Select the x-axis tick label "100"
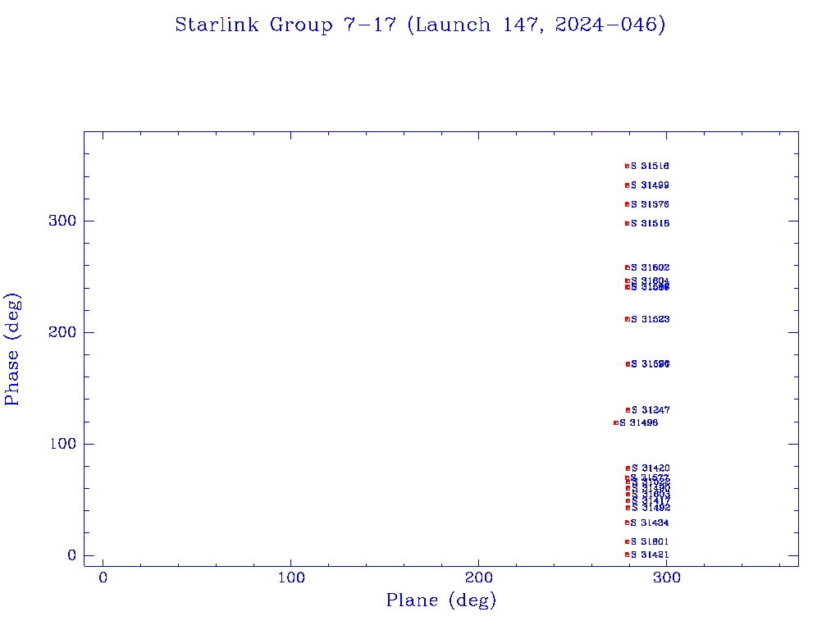The height and width of the screenshot is (630, 840). [x=291, y=577]
